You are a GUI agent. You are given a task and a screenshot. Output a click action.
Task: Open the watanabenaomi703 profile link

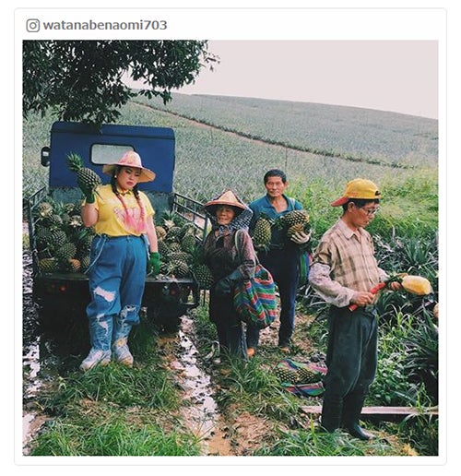[105, 25]
